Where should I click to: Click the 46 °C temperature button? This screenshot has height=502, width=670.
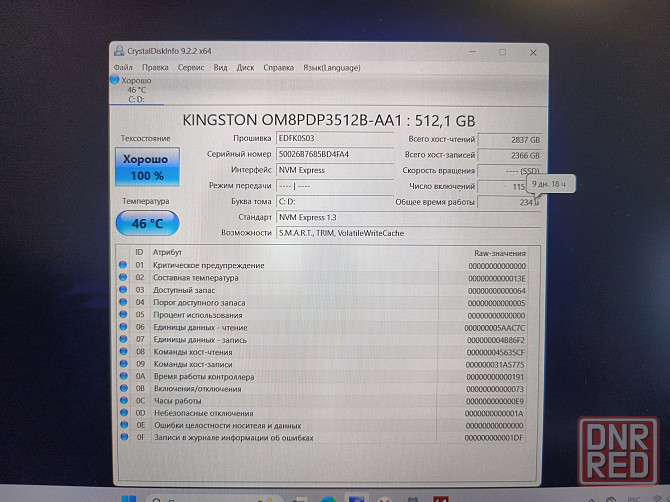(147, 223)
